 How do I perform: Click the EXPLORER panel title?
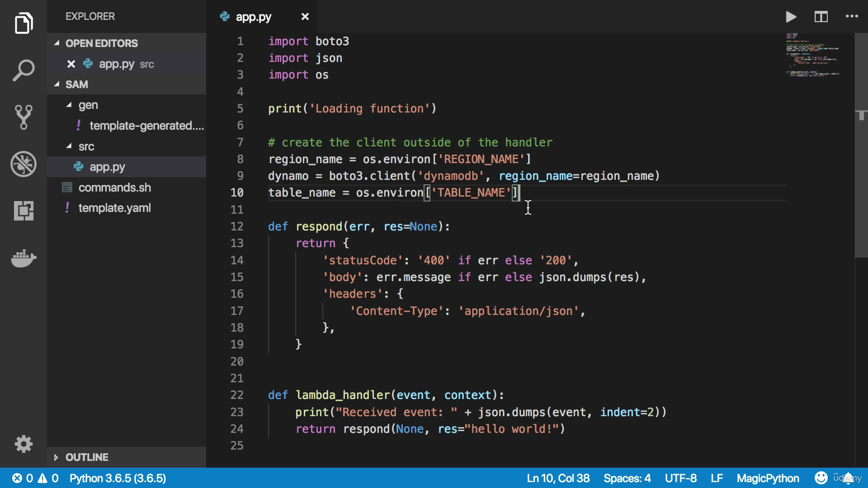(x=90, y=16)
